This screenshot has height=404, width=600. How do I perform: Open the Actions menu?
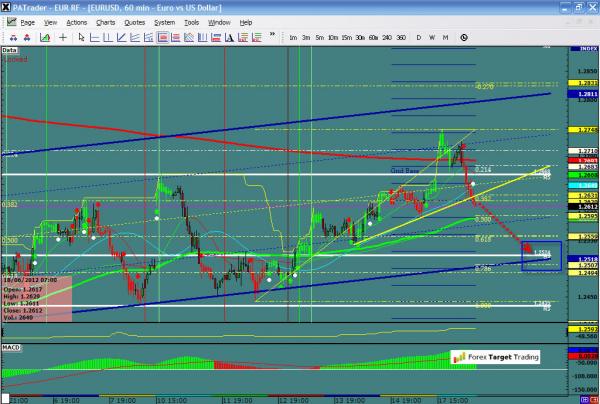tap(75, 21)
